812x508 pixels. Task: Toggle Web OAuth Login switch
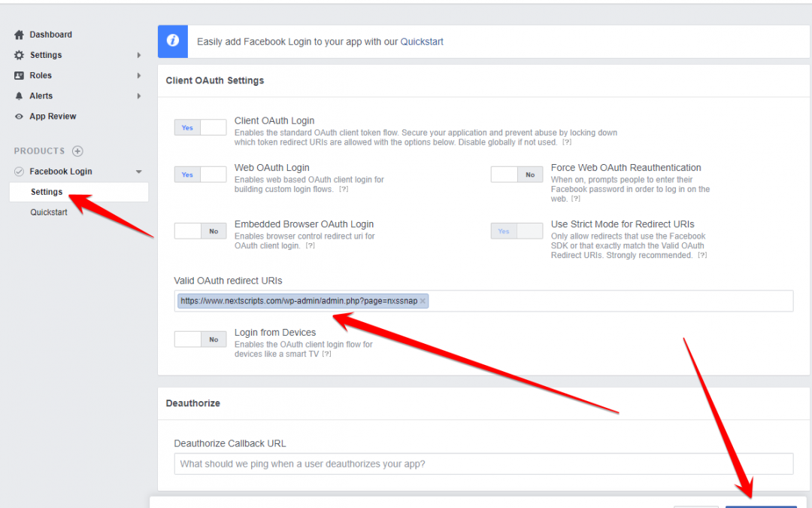coord(201,175)
